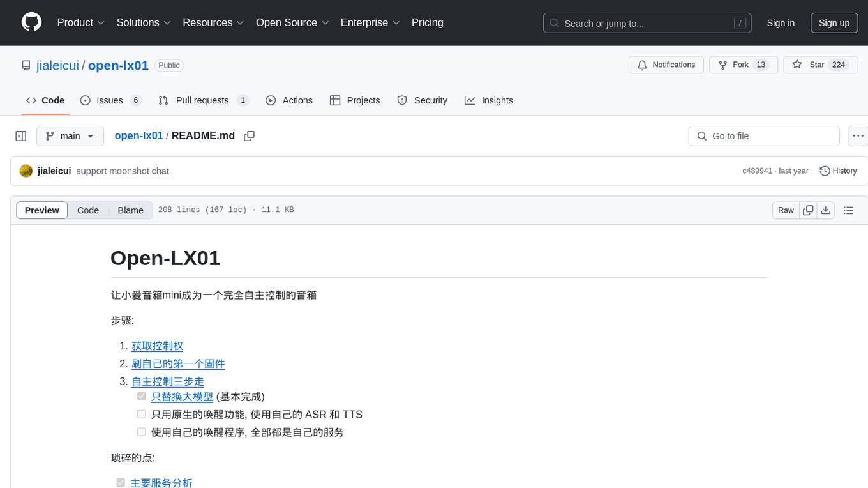Focus the 'Search or jump to' field

click(647, 23)
